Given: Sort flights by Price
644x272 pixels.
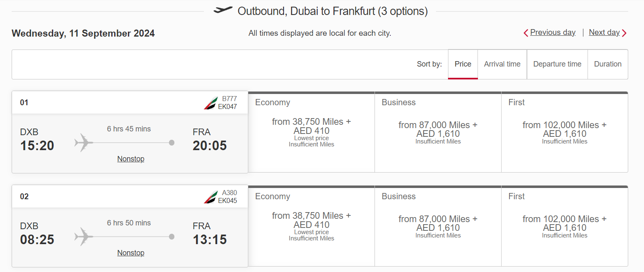Looking at the screenshot, I should pos(463,64).
